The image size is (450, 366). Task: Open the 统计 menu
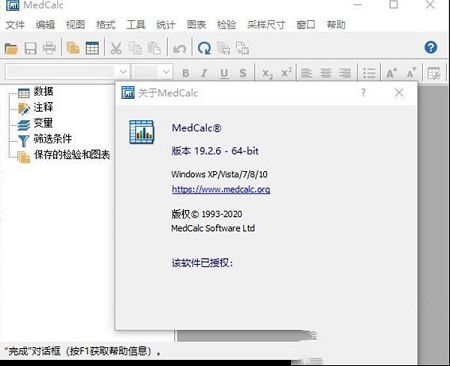(166, 25)
